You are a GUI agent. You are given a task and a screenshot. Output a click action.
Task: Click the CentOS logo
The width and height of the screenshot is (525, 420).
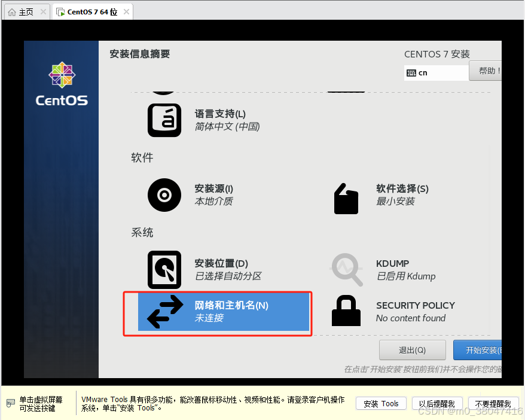point(62,84)
